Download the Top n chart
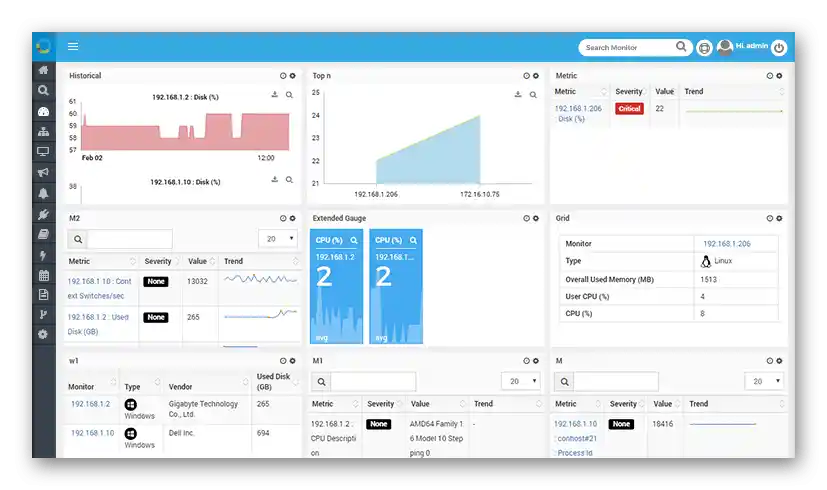Image resolution: width=827 pixels, height=490 pixels. click(518, 94)
